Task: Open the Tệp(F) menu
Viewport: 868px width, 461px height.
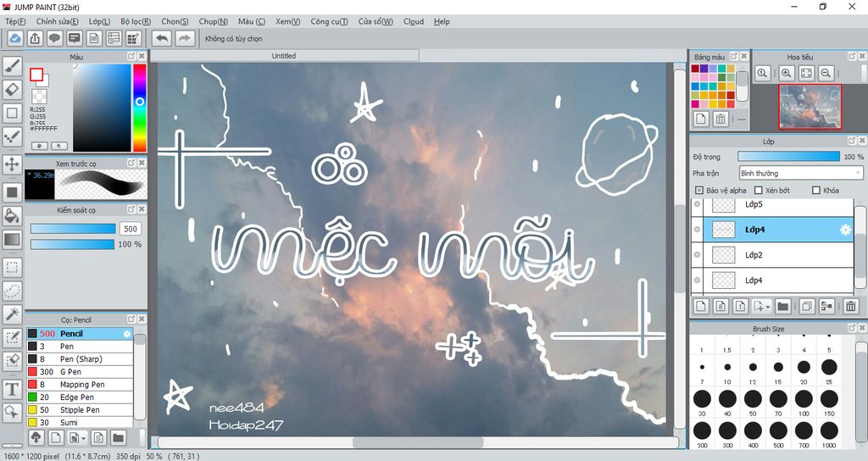Action: tap(15, 21)
